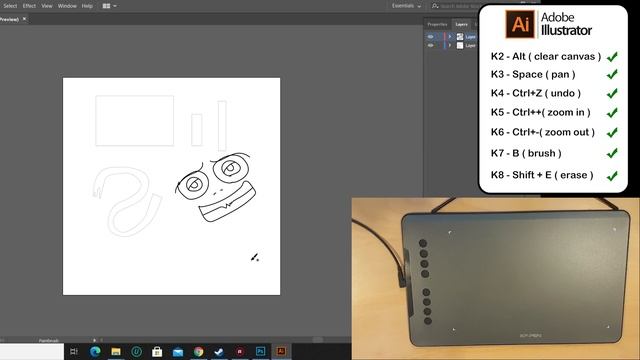The height and width of the screenshot is (360, 640).
Task: Launch Microsoft Edge from the taskbar
Action: click(95, 351)
